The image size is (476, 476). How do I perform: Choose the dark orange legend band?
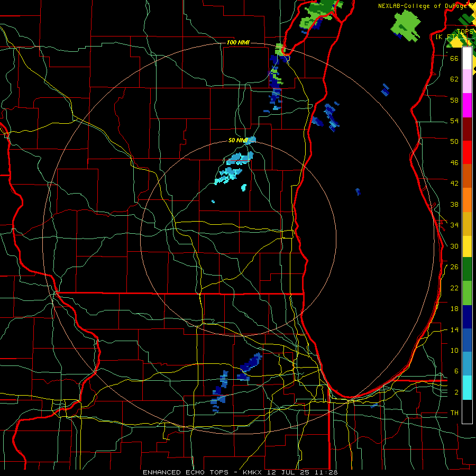[x=467, y=176]
